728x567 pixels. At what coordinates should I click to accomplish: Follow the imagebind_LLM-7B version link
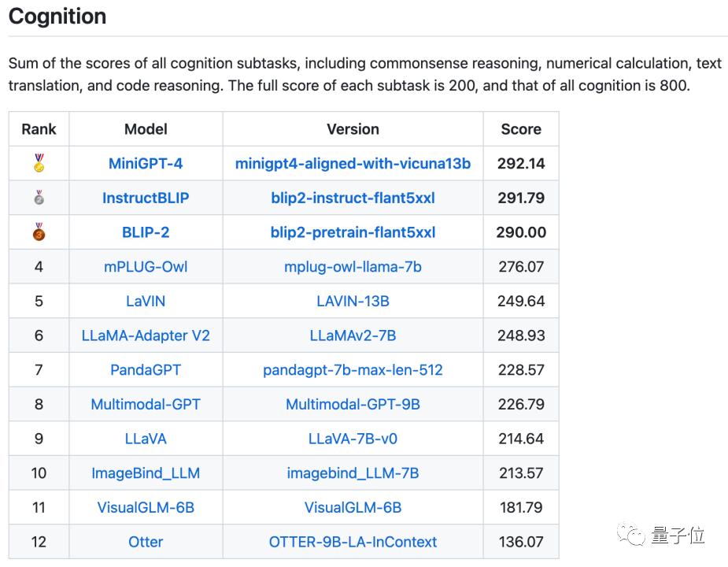click(353, 473)
